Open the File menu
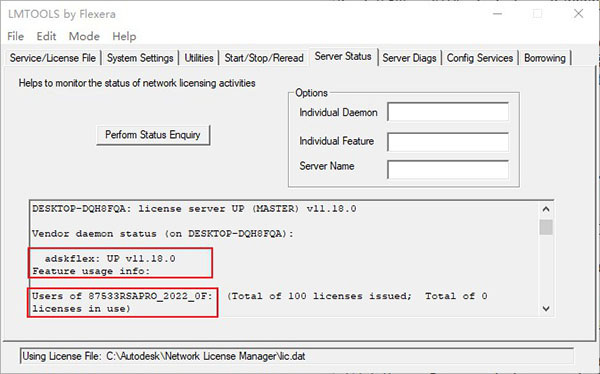600x374 pixels. pyautogui.click(x=15, y=36)
